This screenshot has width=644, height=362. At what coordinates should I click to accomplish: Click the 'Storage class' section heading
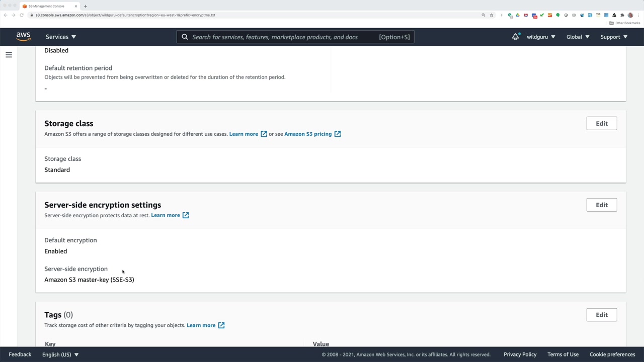coord(69,123)
